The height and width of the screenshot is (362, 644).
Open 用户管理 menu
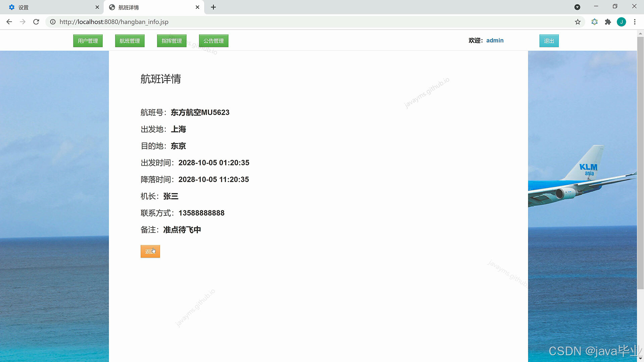pyautogui.click(x=88, y=41)
